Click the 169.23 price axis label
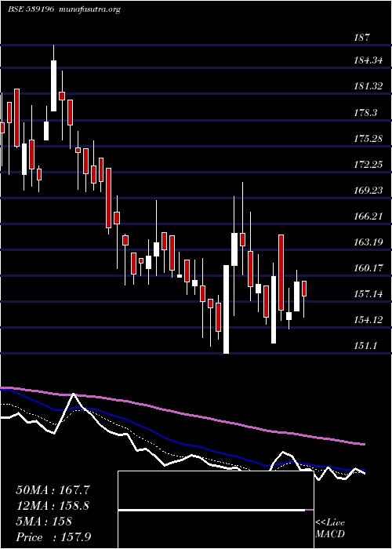 368,190
